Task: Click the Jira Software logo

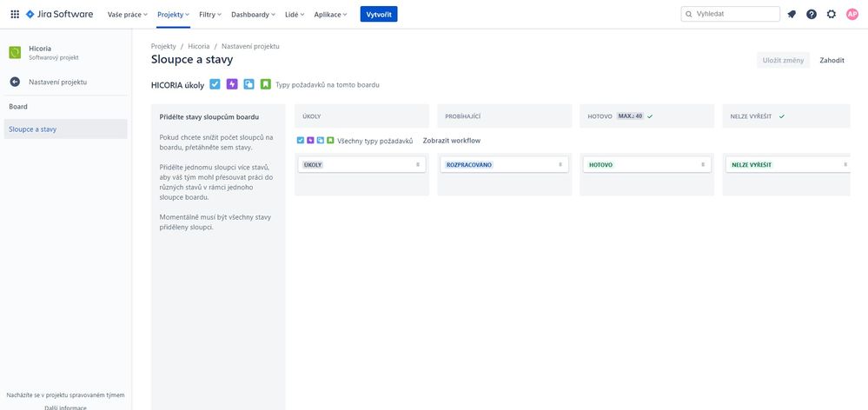Action: pyautogui.click(x=59, y=15)
